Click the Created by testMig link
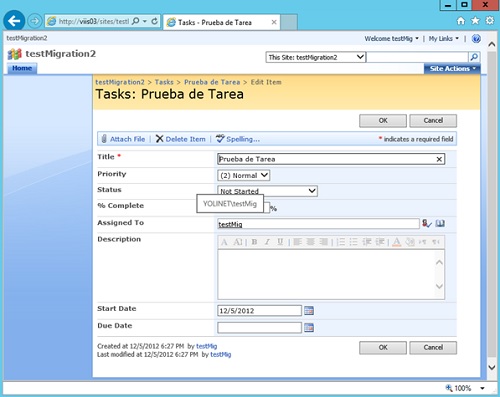Image resolution: width=500 pixels, height=397 pixels. click(206, 346)
